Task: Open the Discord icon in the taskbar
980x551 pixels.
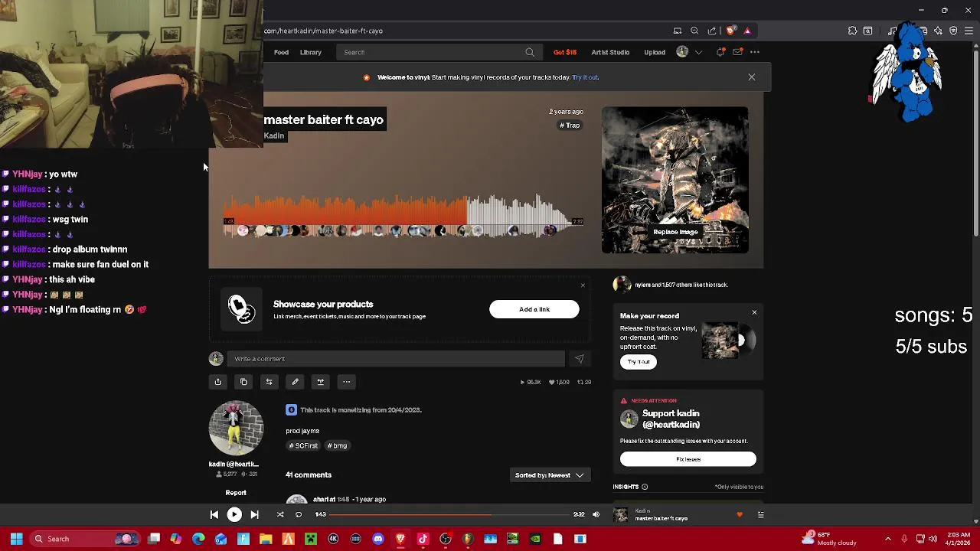Action: point(378,539)
